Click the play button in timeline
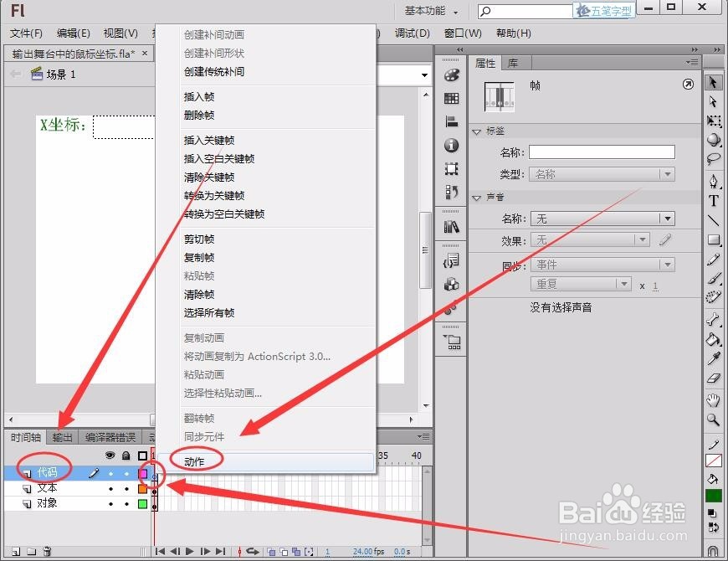The width and height of the screenshot is (728, 561). click(x=189, y=551)
